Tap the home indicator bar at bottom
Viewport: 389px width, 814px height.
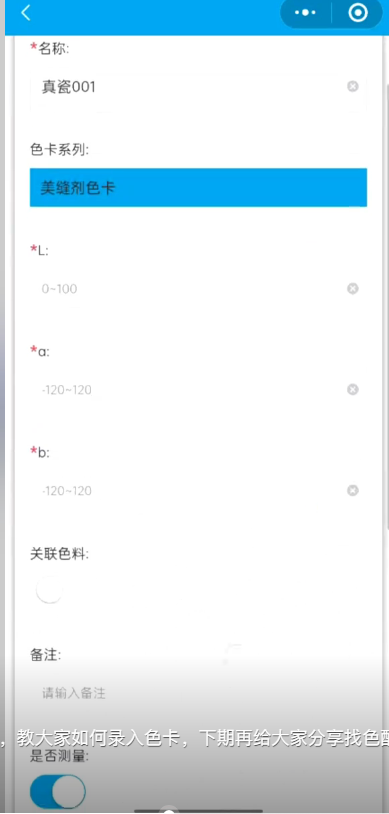(x=198, y=811)
